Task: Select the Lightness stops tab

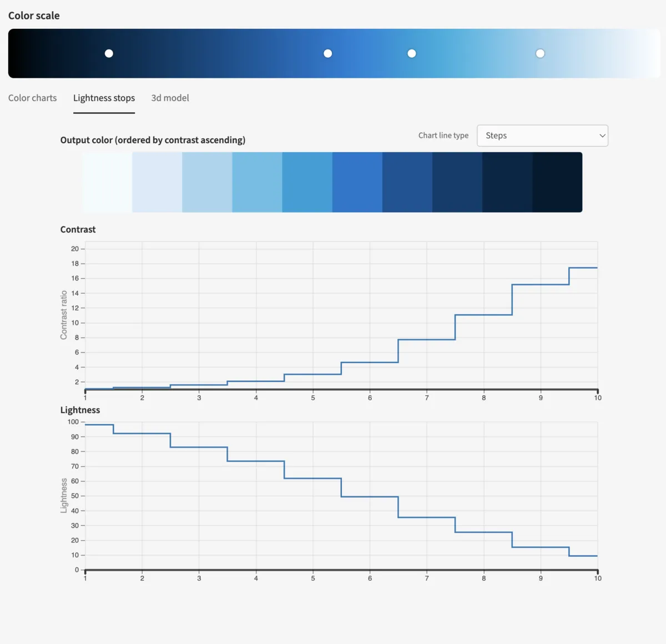Action: coord(104,98)
